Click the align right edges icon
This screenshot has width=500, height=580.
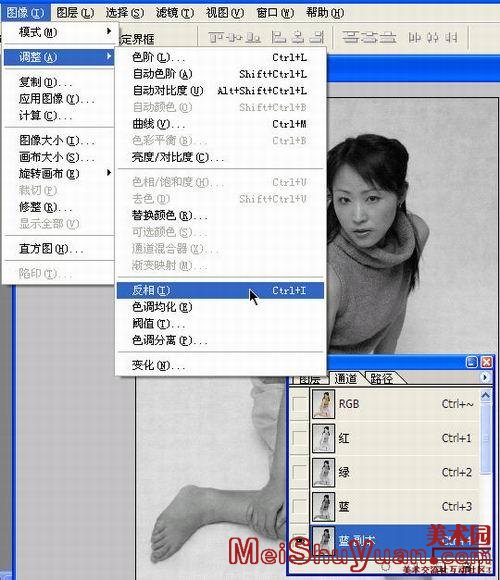(x=317, y=37)
